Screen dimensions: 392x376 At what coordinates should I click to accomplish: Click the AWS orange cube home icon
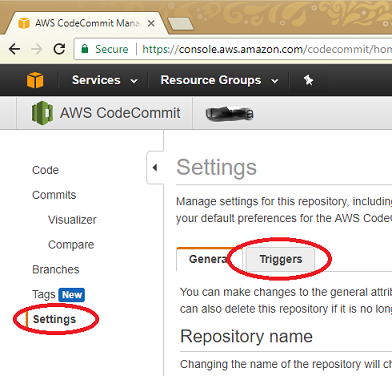[35, 80]
